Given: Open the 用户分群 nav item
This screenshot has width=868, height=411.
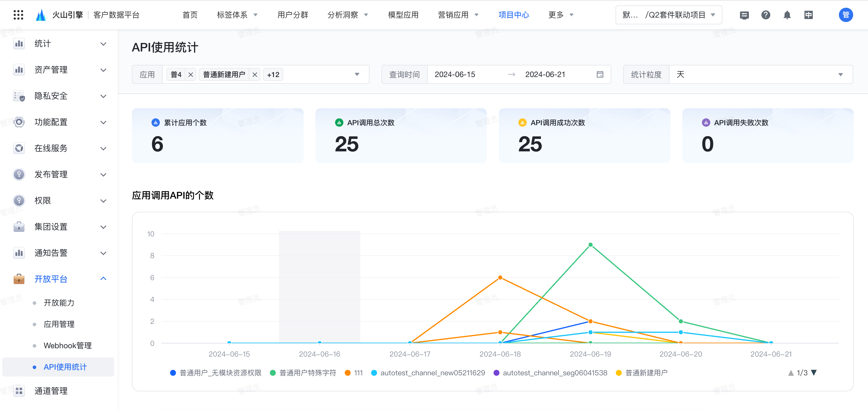Looking at the screenshot, I should [x=293, y=15].
